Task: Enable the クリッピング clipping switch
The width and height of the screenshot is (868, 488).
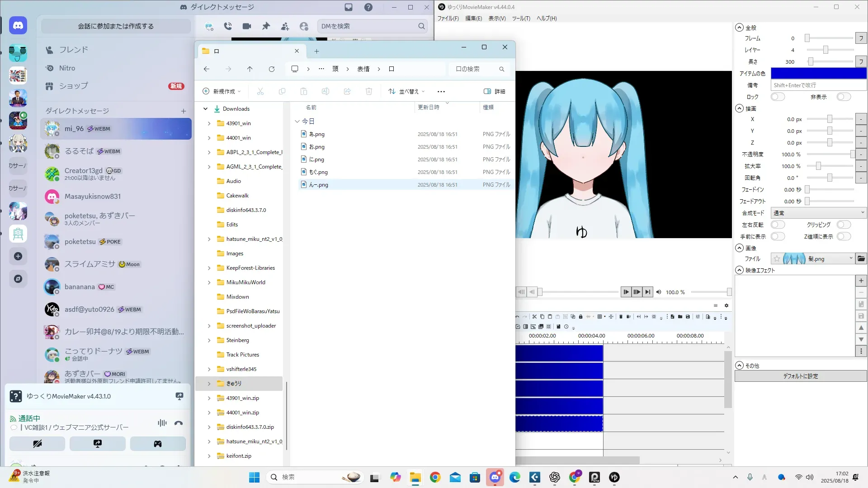Action: (x=844, y=225)
